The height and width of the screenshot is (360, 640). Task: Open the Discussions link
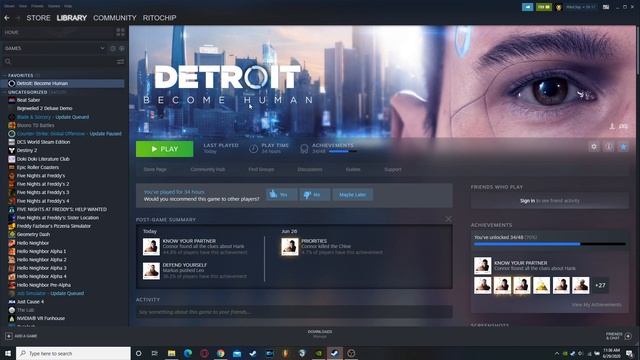pyautogui.click(x=310, y=169)
